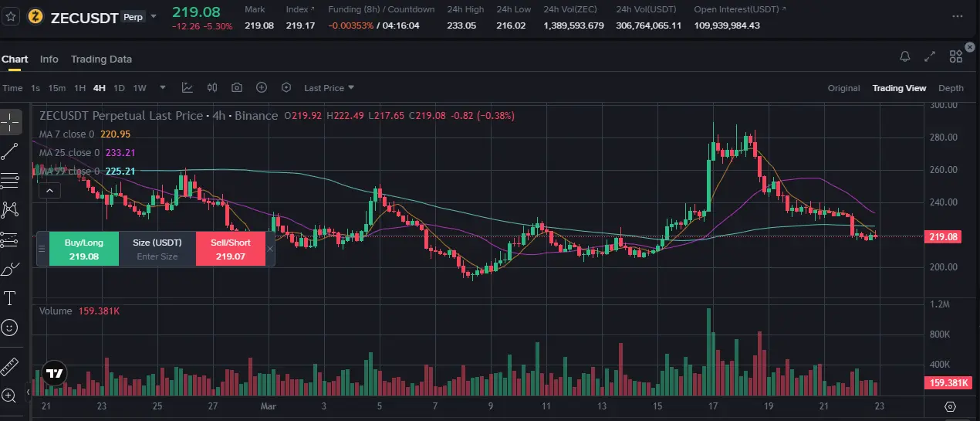This screenshot has width=980, height=421.
Task: Open the Trading Data tab
Action: coord(101,59)
